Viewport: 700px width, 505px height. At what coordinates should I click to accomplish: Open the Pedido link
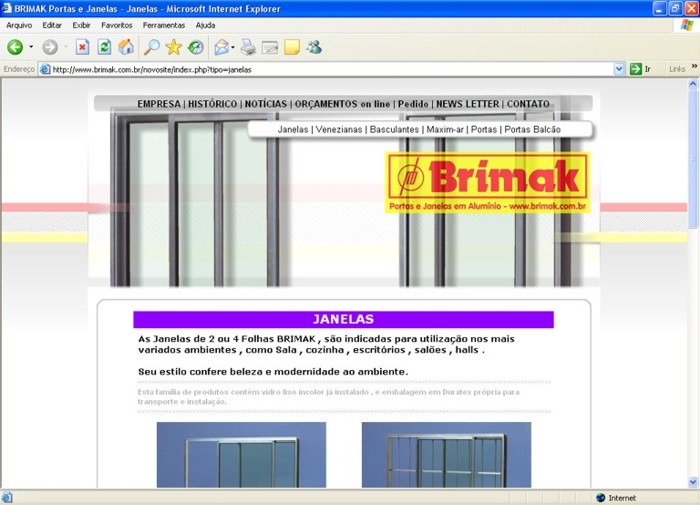tap(413, 104)
